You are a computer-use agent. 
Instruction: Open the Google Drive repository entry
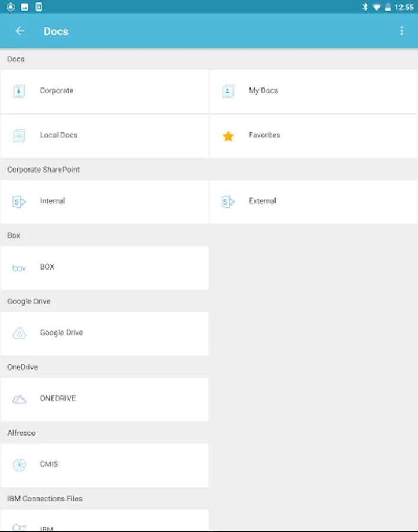[105, 333]
